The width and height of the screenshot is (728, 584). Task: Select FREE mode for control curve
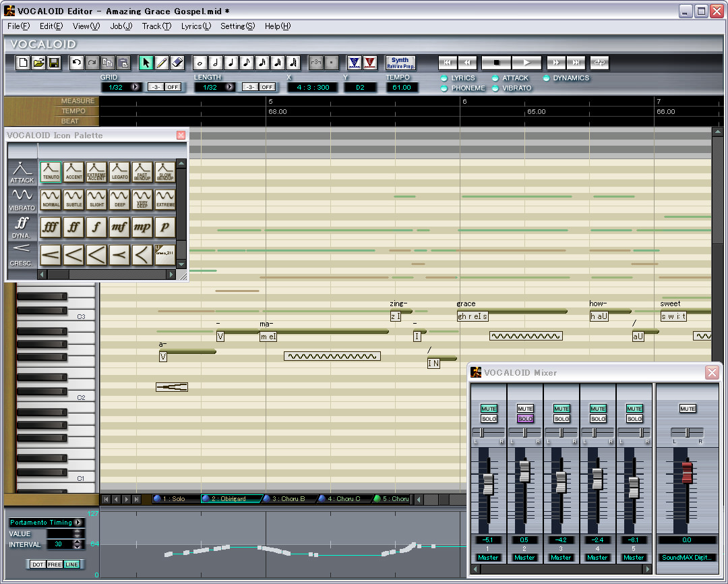pos(55,564)
